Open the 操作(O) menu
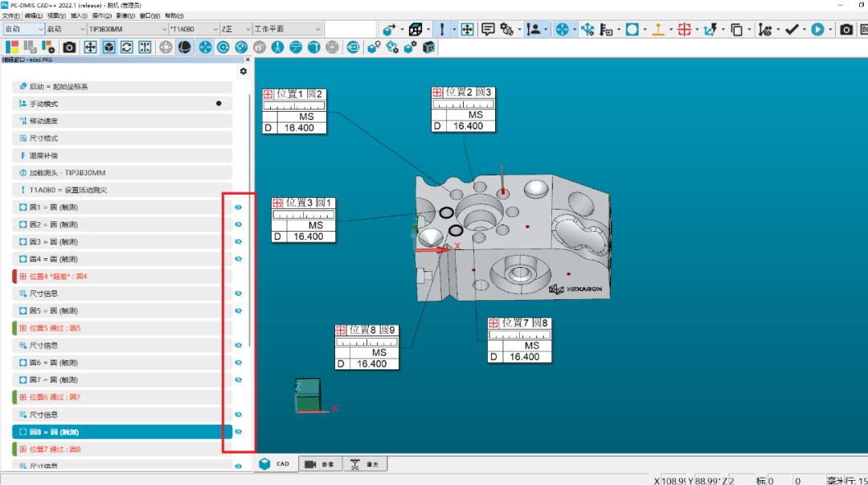 point(102,16)
